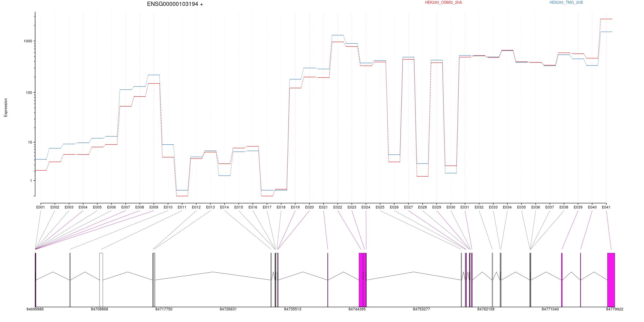
Task: Click exon label E008
Action: pyautogui.click(x=140, y=207)
